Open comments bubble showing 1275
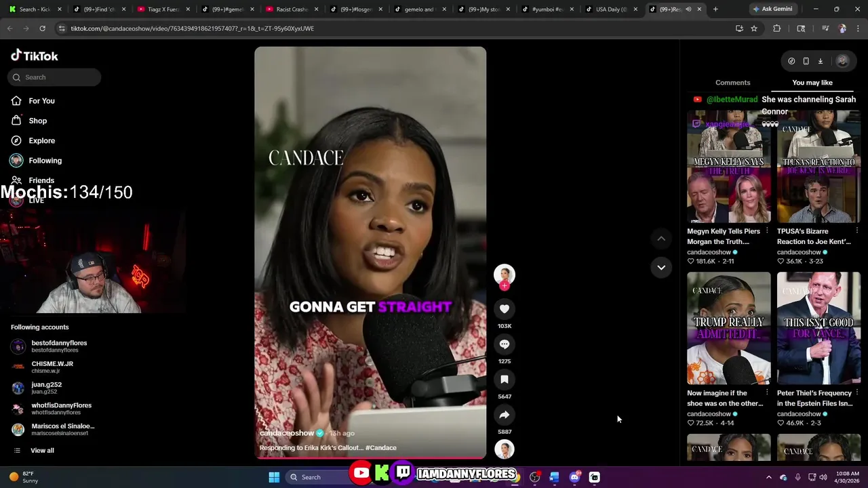Image resolution: width=868 pixels, height=488 pixels. (x=505, y=344)
